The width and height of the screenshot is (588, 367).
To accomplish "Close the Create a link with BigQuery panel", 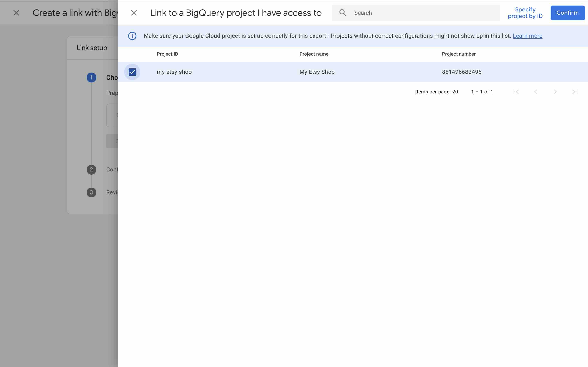I will click(x=16, y=13).
